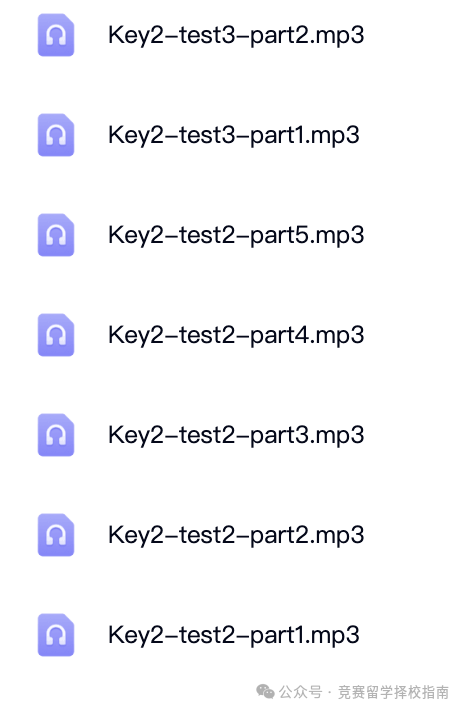This screenshot has width=464, height=711.
Task: Click the .mp3 extension of the test3 part2 name
Action: point(337,36)
